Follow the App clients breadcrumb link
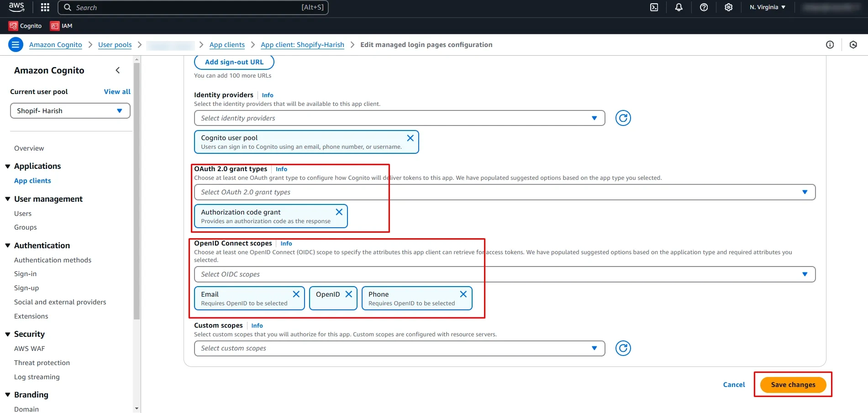The width and height of the screenshot is (868, 413). tap(227, 45)
